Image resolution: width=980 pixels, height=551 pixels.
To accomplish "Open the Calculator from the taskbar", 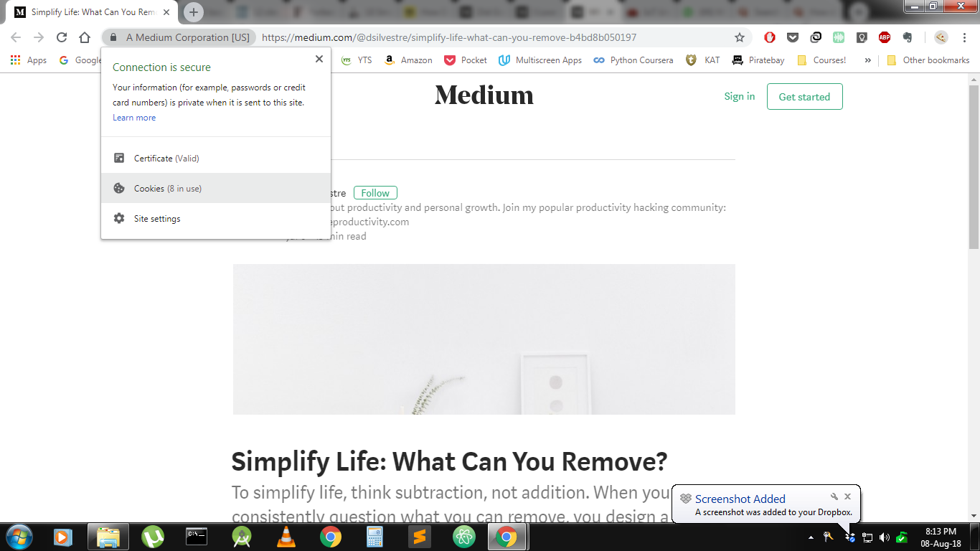I will [374, 537].
